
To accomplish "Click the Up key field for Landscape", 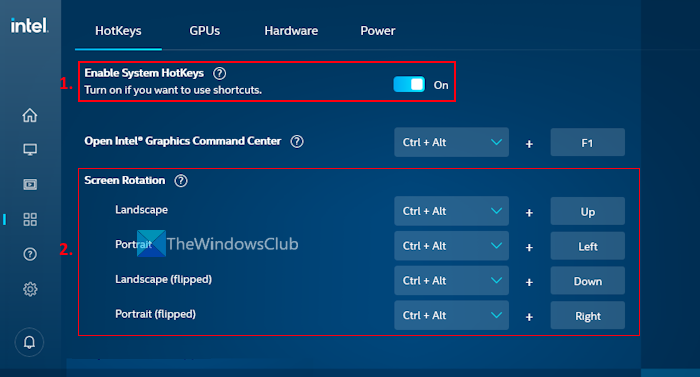I will [x=588, y=211].
